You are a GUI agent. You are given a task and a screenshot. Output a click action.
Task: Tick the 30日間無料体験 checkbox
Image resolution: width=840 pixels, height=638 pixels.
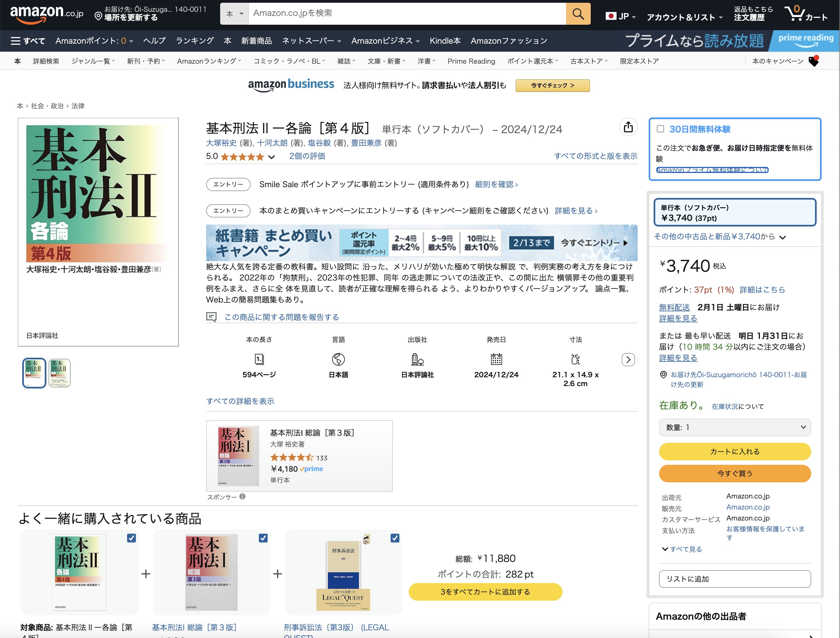point(661,129)
